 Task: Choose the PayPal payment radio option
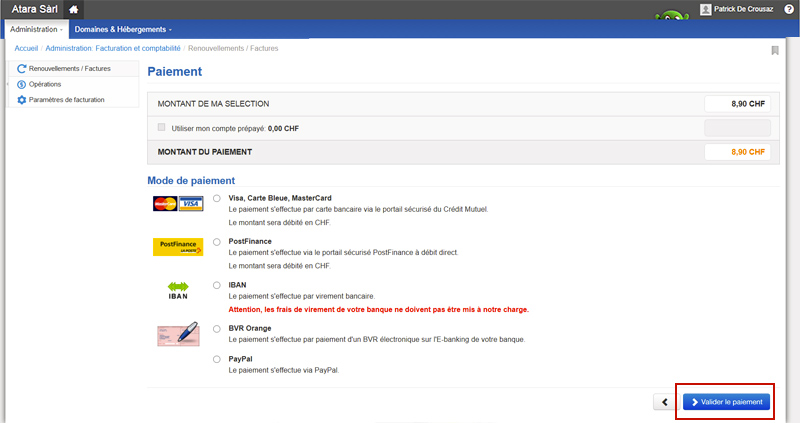[x=217, y=359]
